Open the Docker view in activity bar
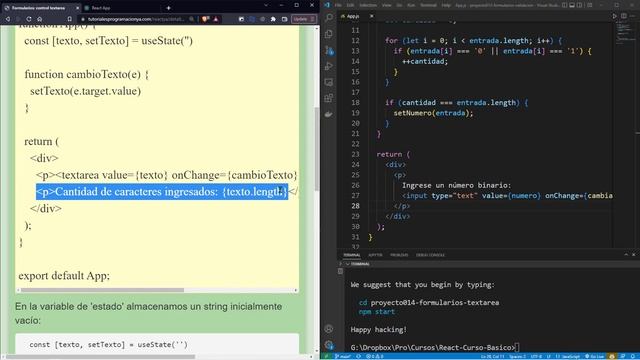This screenshot has height=360, width=640. pyautogui.click(x=329, y=114)
